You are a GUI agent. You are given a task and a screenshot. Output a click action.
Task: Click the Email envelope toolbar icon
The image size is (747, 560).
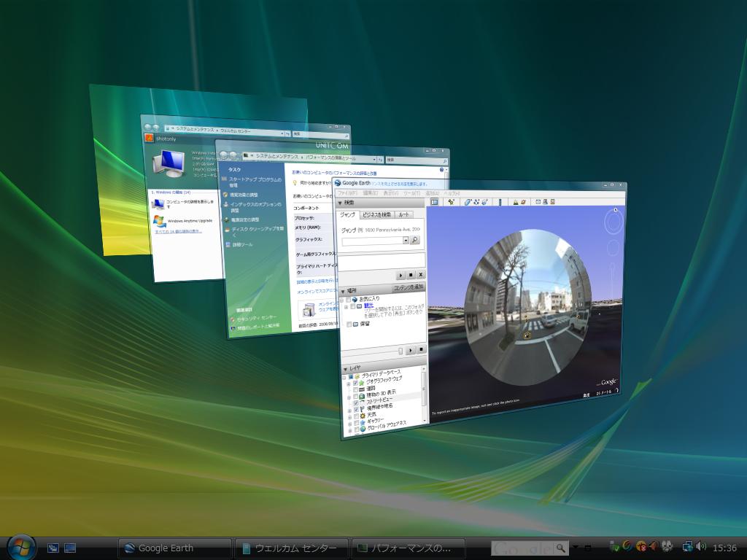tap(538, 202)
